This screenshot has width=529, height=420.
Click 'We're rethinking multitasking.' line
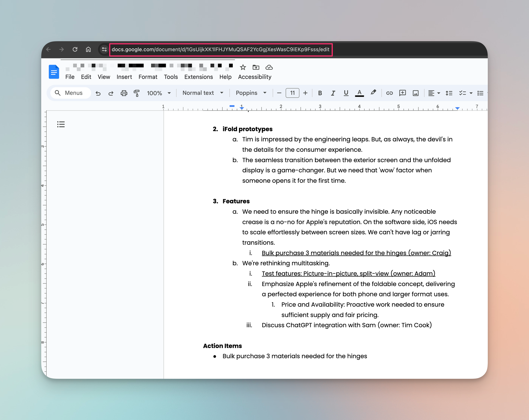tap(286, 263)
